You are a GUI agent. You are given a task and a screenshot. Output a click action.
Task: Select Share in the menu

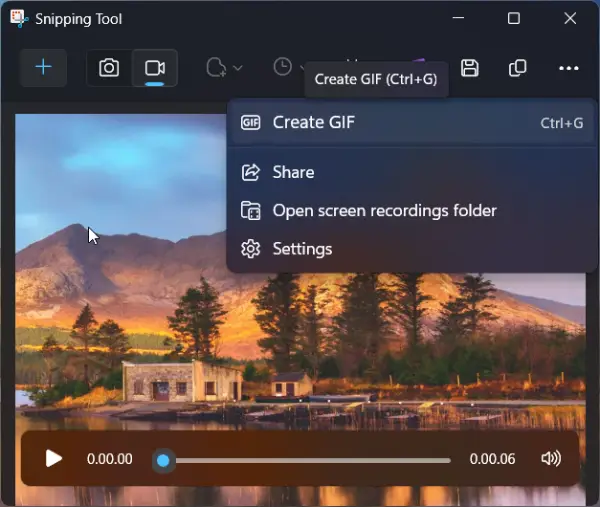[412, 172]
